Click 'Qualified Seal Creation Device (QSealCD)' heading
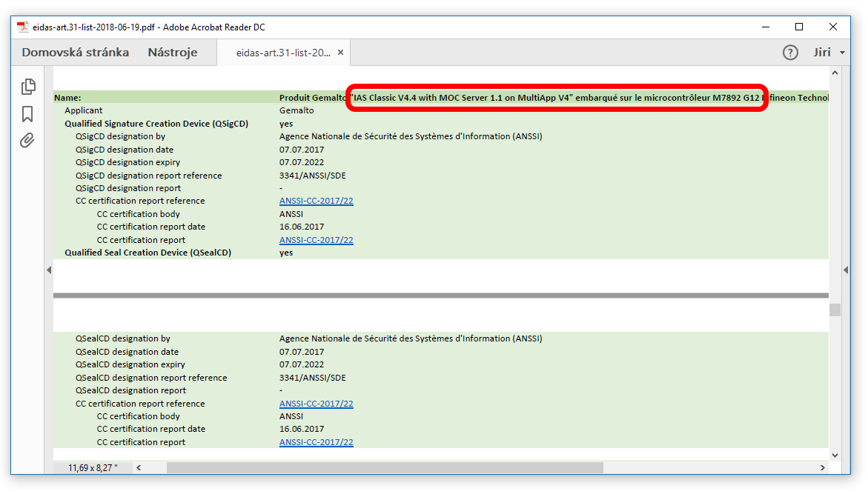Image resolution: width=868 pixels, height=494 pixels. (x=148, y=253)
